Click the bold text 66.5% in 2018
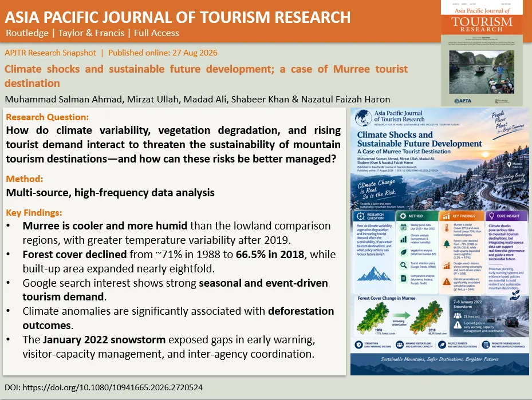 [x=270, y=254]
